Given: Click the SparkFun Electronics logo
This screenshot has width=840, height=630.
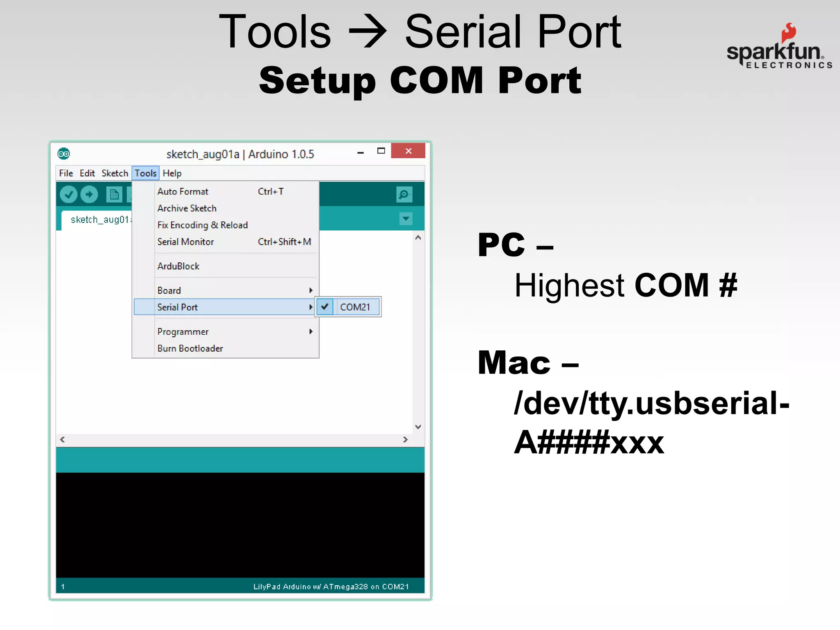Looking at the screenshot, I should point(780,46).
